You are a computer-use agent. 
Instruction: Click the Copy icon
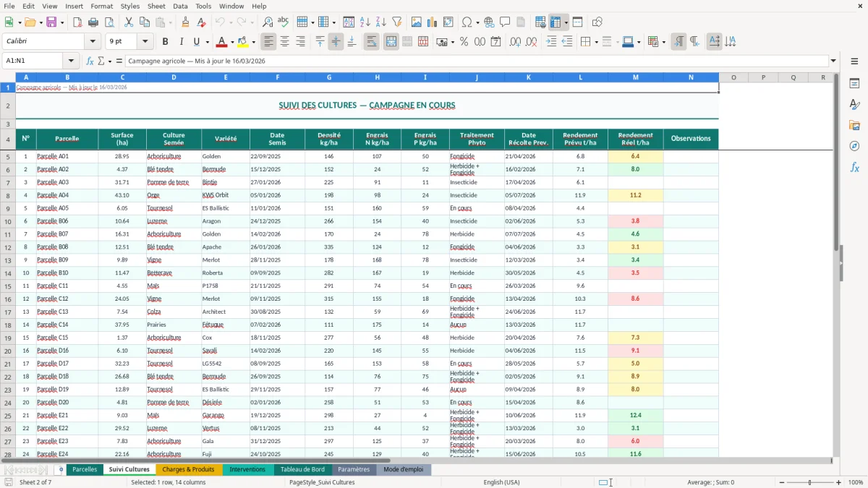pyautogui.click(x=144, y=22)
